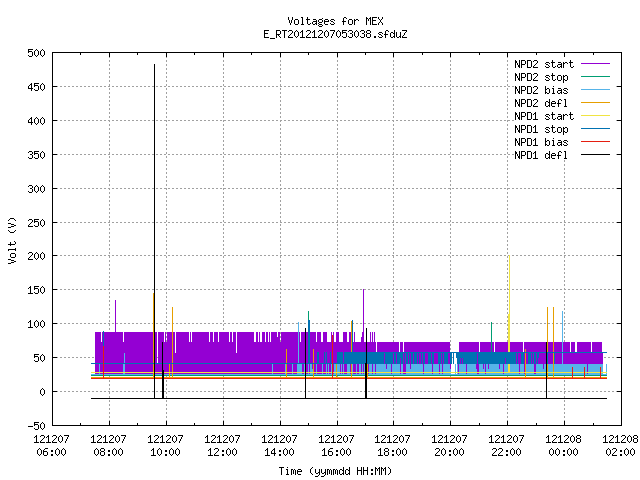The height and width of the screenshot is (480, 640).
Task: Click the 250 y-axis tick label
Action: 36,223
